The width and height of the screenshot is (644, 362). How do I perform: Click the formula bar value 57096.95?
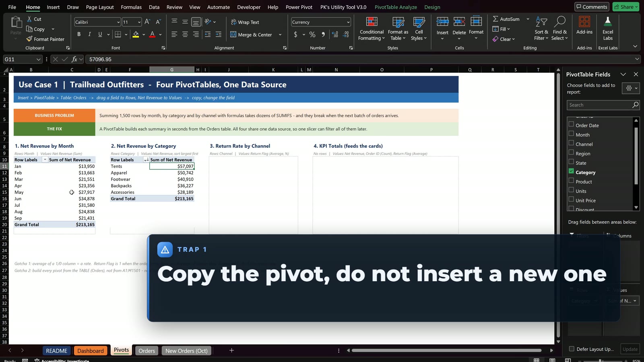tap(100, 59)
